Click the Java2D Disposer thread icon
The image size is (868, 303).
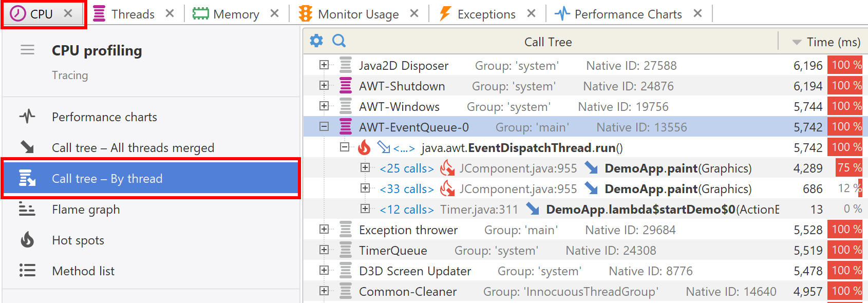pos(346,65)
